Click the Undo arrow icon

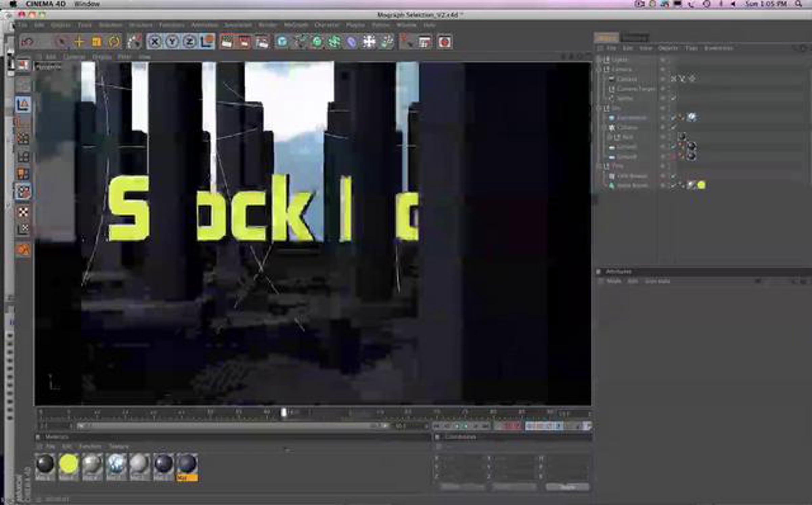coord(27,42)
